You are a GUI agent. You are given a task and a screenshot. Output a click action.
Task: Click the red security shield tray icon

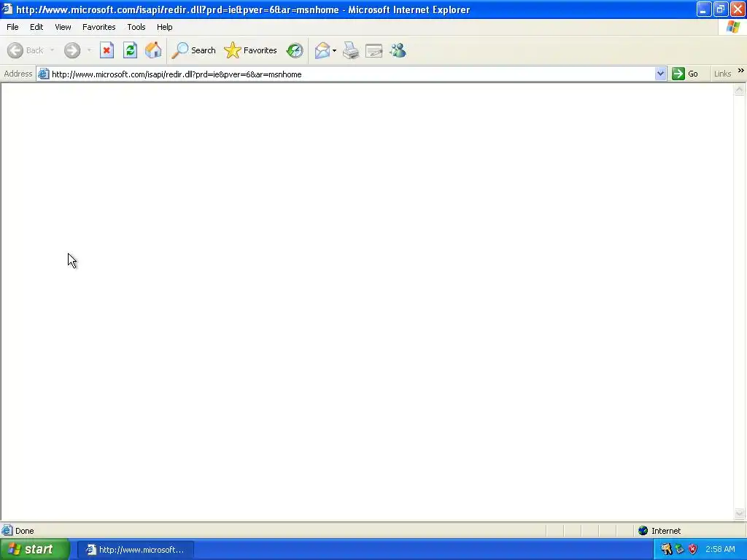693,550
